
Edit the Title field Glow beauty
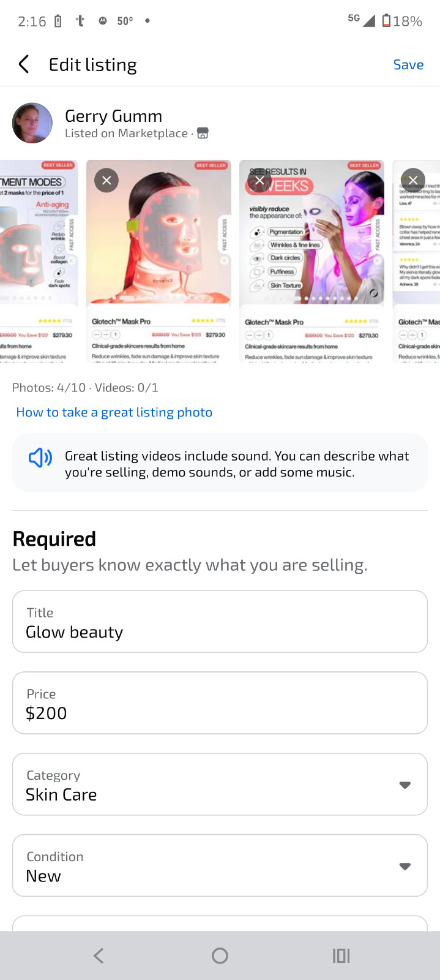click(220, 621)
